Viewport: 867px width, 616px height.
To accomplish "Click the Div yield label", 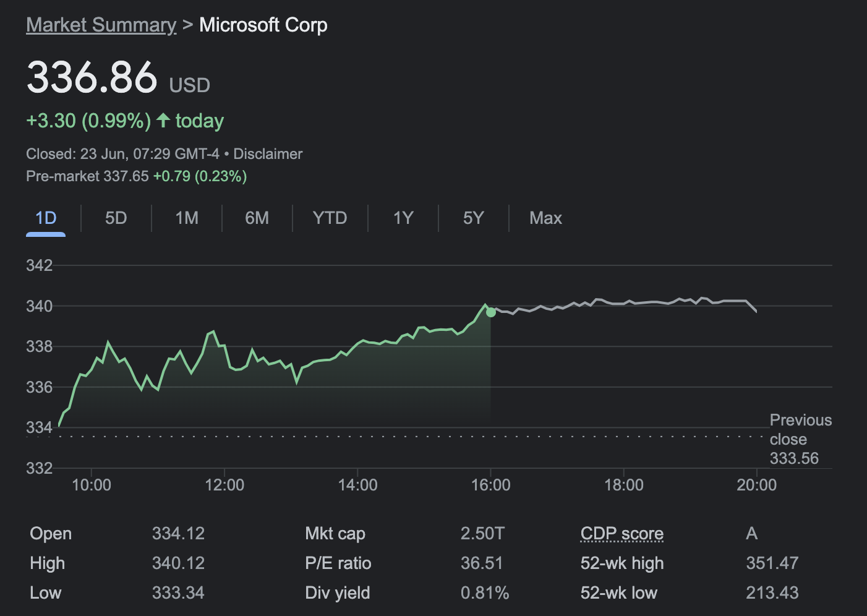I will click(338, 592).
